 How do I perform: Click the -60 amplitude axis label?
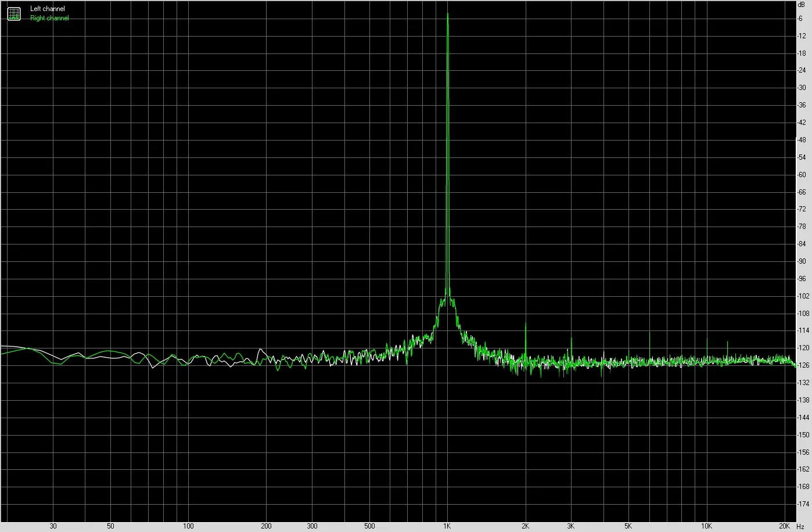click(x=802, y=174)
